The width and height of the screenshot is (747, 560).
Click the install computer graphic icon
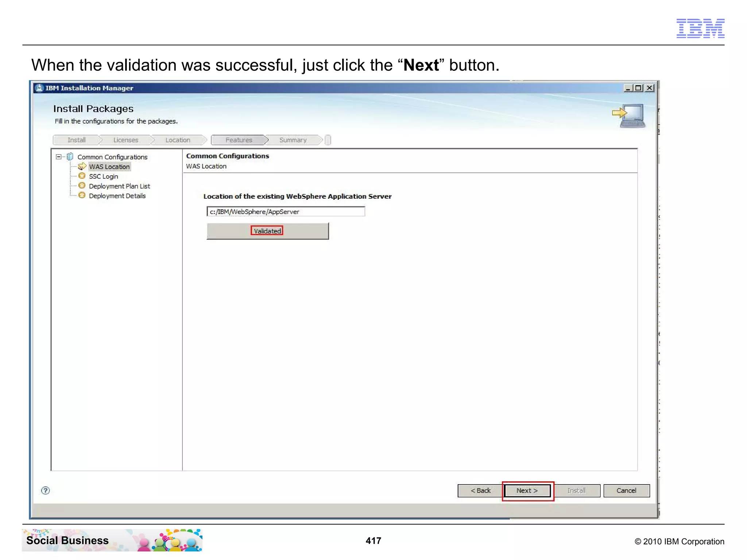[x=629, y=116]
